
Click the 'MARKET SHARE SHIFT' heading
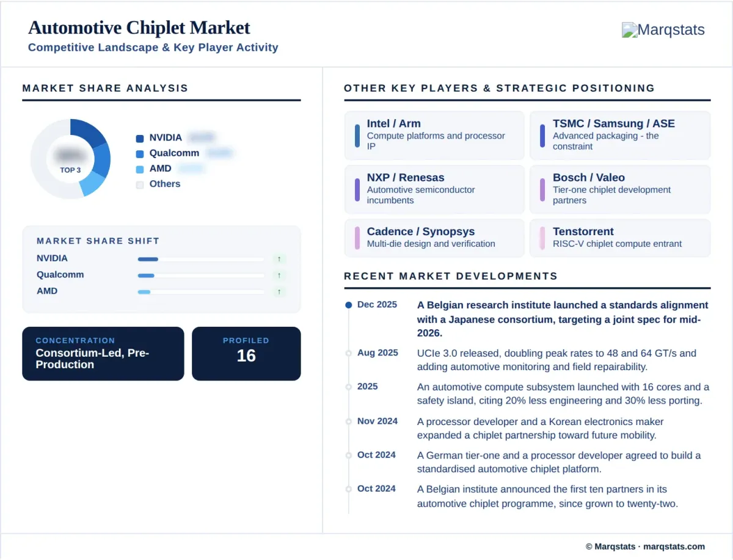tap(98, 241)
